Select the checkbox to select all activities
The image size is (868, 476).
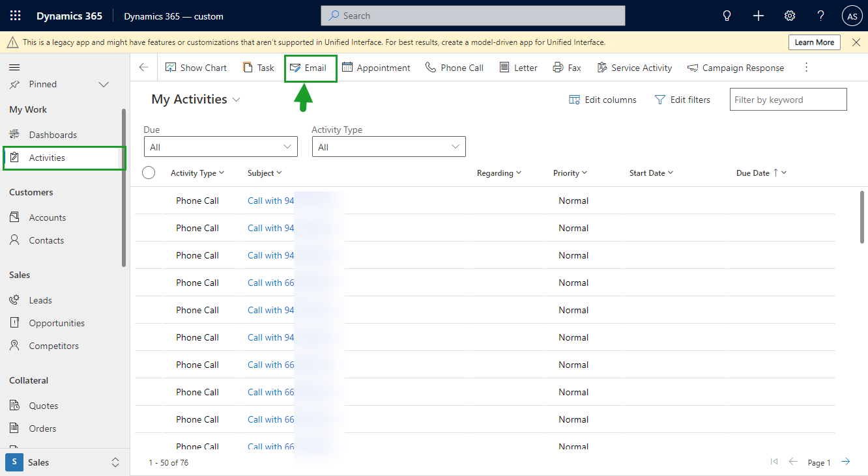[149, 173]
